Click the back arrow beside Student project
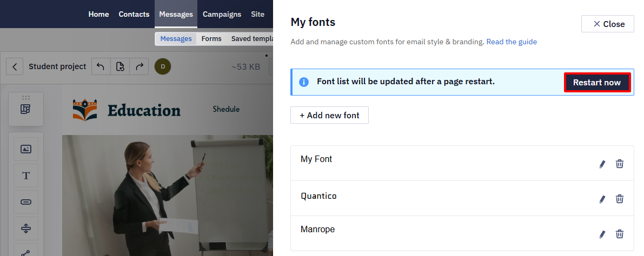Viewport: 644px width, 256px height. pos(15,66)
